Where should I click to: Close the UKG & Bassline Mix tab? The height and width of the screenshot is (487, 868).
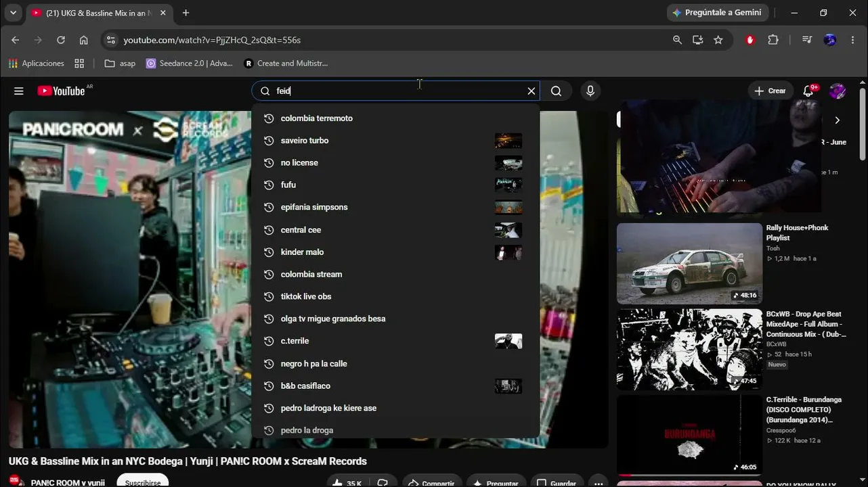162,13
